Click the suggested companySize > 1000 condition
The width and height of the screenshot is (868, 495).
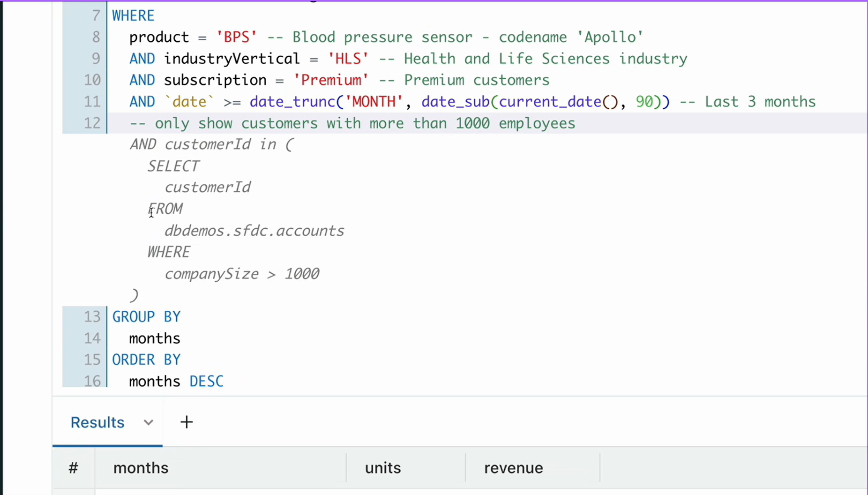[242, 274]
